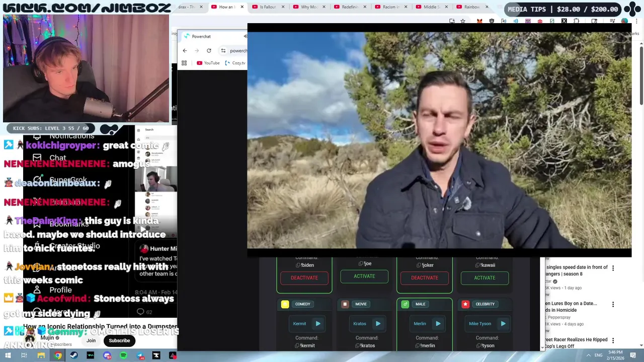Open Telegram from the taskbar
Image resolution: width=644 pixels, height=362 pixels.
140,355
